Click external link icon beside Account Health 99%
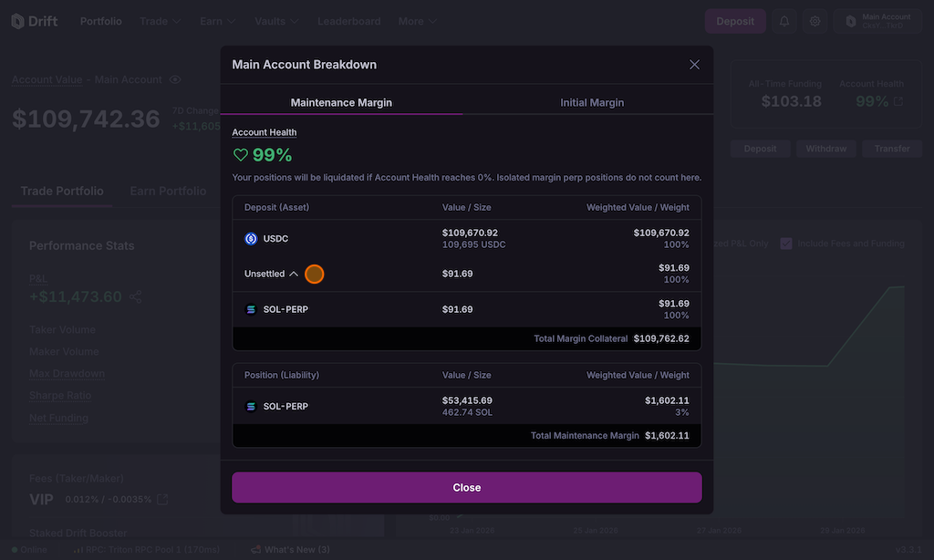The width and height of the screenshot is (934, 560). pyautogui.click(x=898, y=101)
